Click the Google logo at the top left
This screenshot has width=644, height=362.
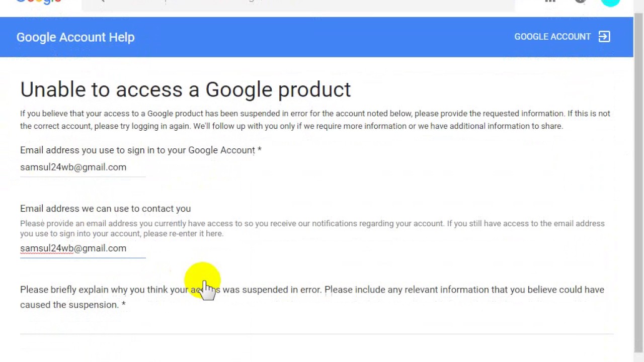(x=38, y=2)
